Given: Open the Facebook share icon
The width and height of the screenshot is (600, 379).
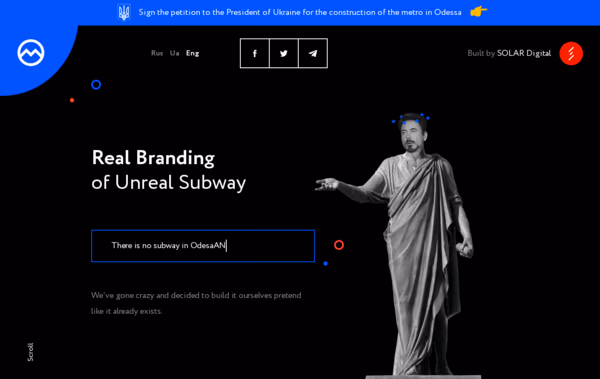Looking at the screenshot, I should tap(255, 53).
